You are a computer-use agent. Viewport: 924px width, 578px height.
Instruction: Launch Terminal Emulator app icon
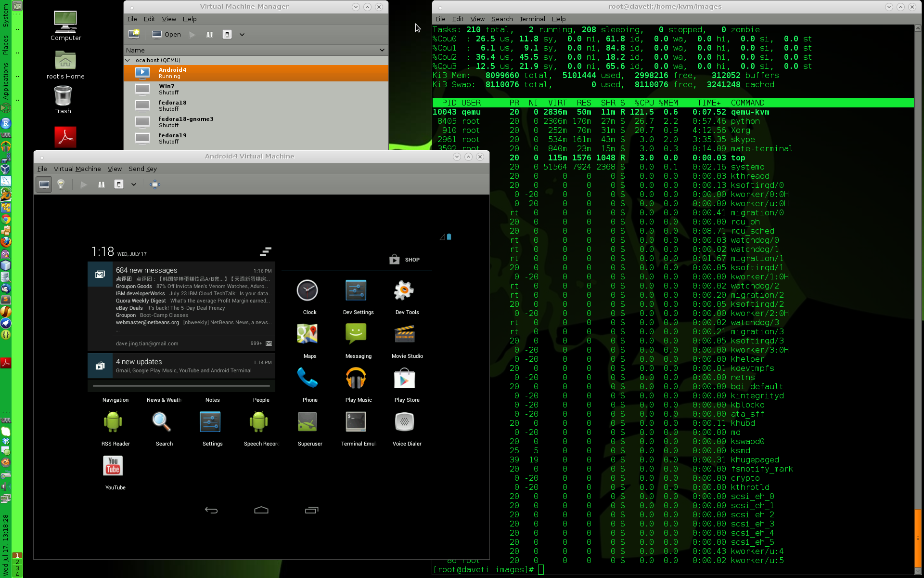pos(356,422)
